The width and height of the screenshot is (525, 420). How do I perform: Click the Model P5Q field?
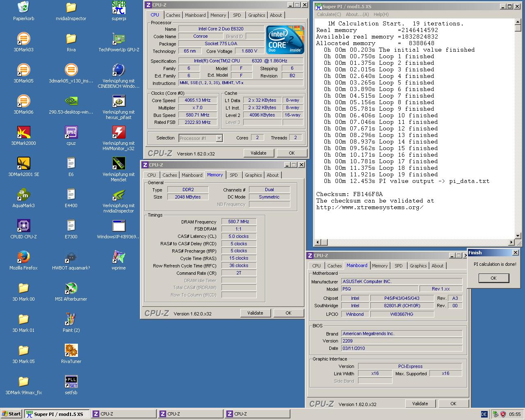click(x=379, y=289)
